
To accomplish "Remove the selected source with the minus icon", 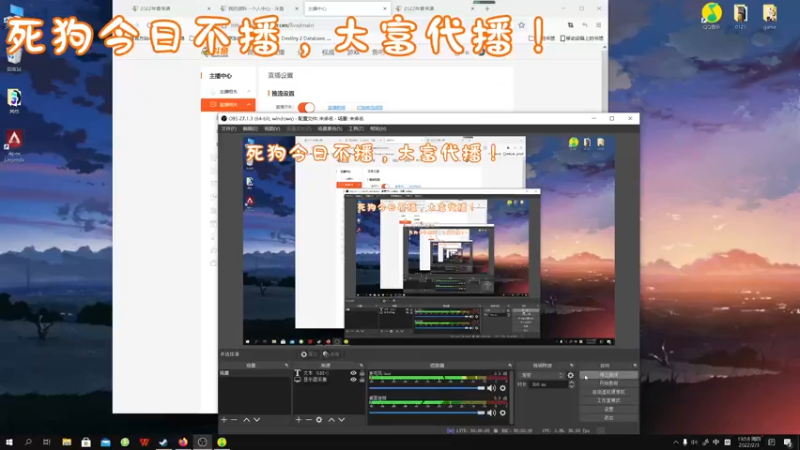I will click(309, 419).
